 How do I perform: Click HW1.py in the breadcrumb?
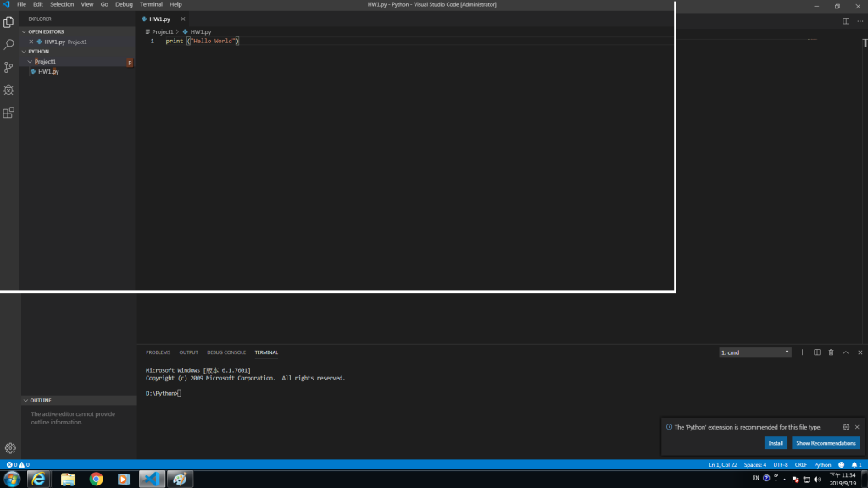click(200, 32)
